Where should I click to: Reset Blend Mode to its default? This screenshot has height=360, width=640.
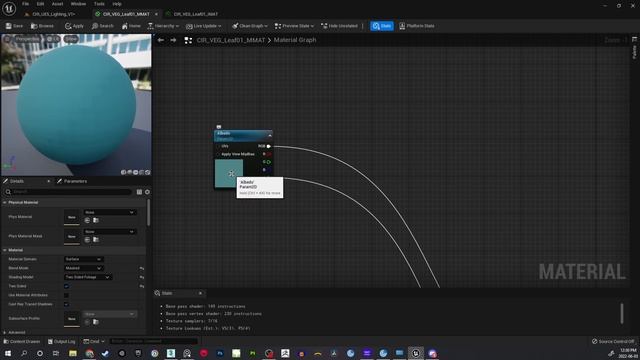142,268
